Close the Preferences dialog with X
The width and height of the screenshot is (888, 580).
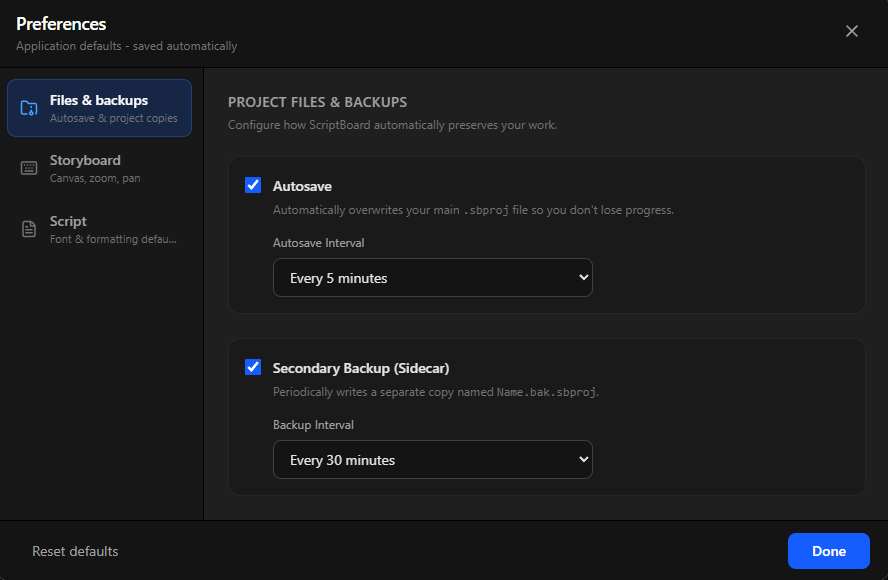click(852, 31)
